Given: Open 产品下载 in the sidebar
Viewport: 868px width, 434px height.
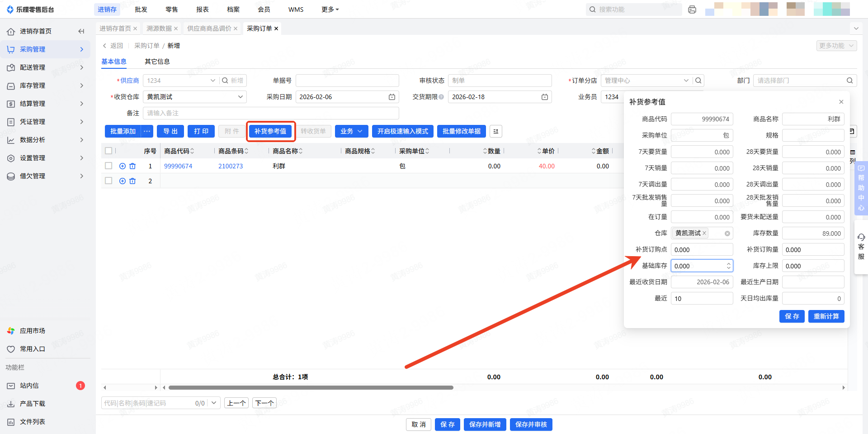Looking at the screenshot, I should click(x=26, y=404).
